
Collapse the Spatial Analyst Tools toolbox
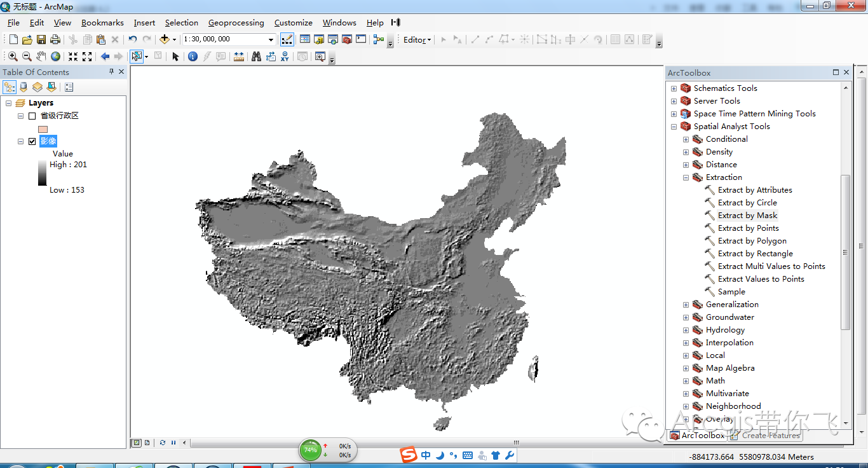(674, 127)
